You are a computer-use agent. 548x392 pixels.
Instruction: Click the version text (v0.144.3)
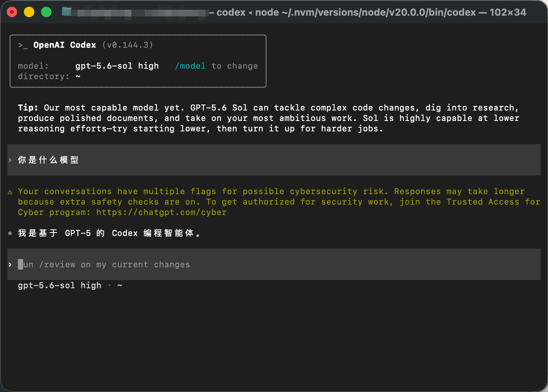click(128, 45)
